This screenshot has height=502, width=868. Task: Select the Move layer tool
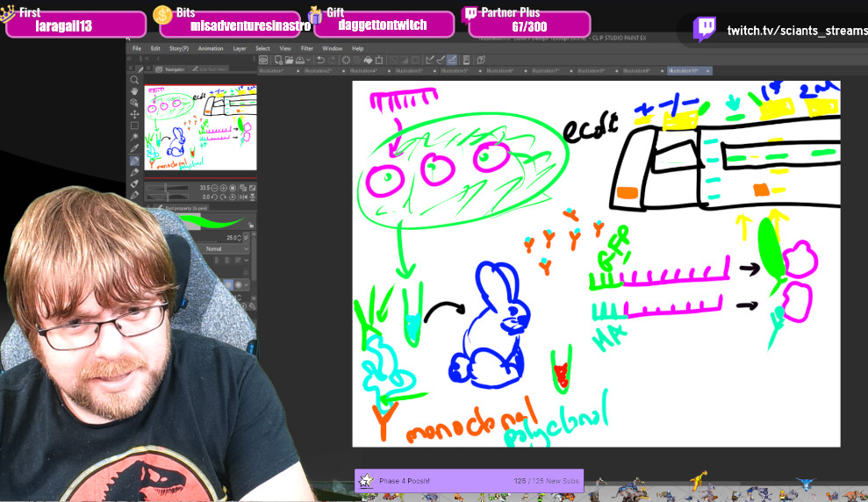click(134, 114)
